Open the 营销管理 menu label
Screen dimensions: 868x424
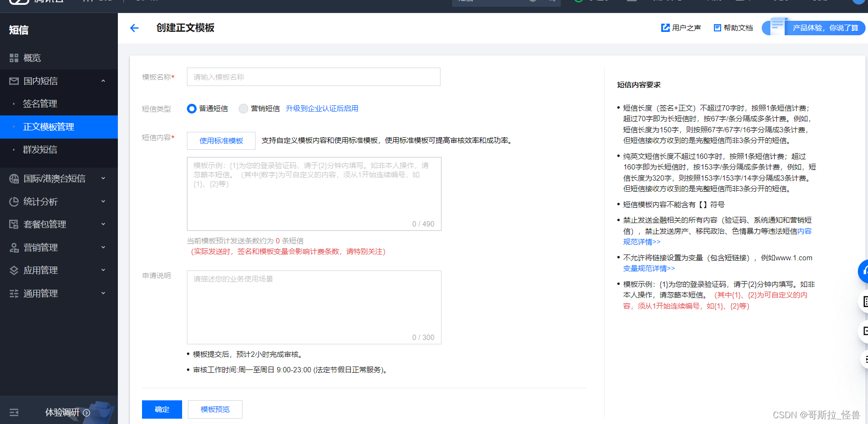point(41,248)
